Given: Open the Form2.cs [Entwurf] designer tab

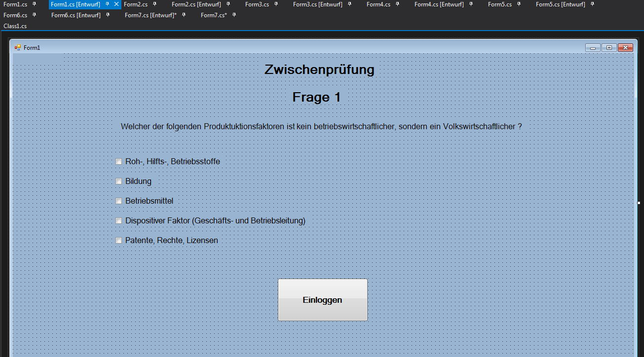Looking at the screenshot, I should click(196, 4).
